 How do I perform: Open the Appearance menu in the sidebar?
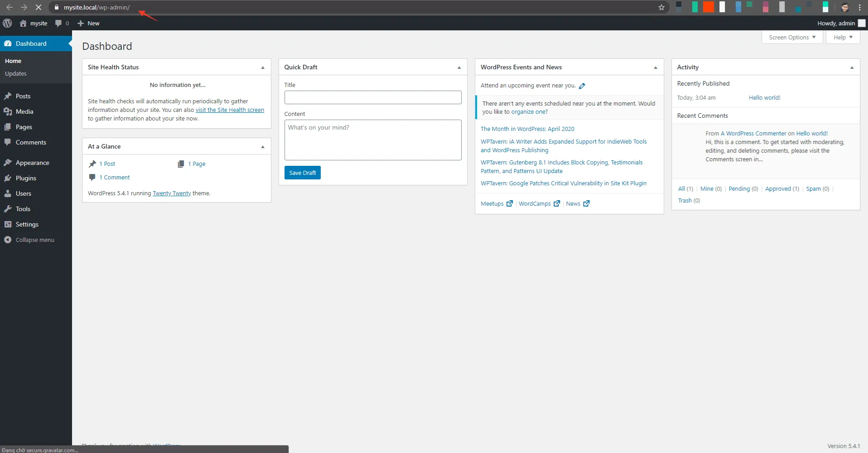point(36,163)
